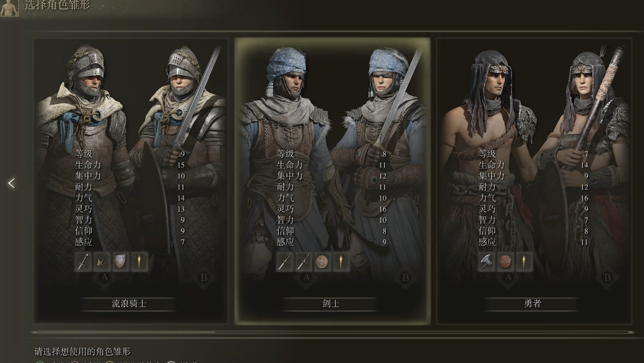Toggle body type A for 剑士
Image resolution: width=644 pixels, height=363 pixels.
pos(306,278)
